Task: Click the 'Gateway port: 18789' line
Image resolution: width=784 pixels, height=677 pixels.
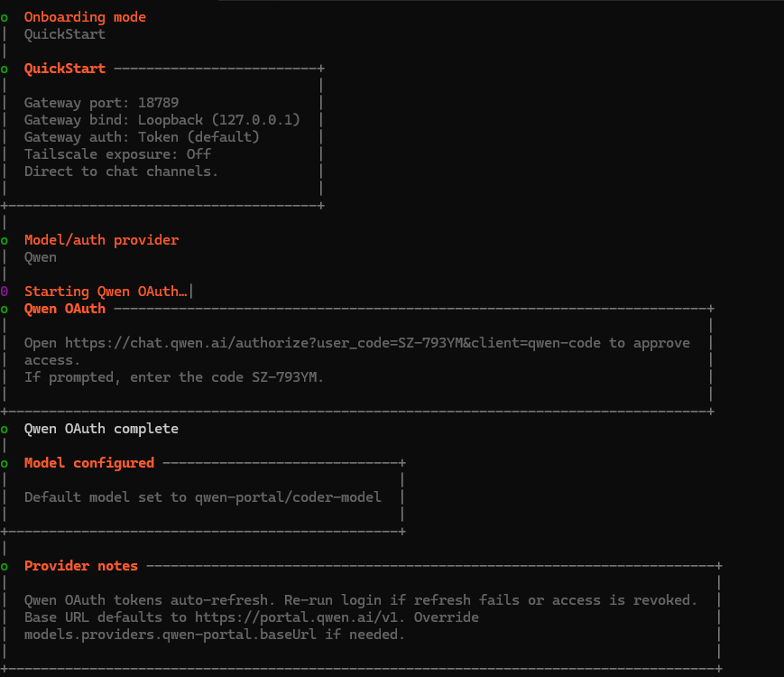Action: pyautogui.click(x=102, y=103)
